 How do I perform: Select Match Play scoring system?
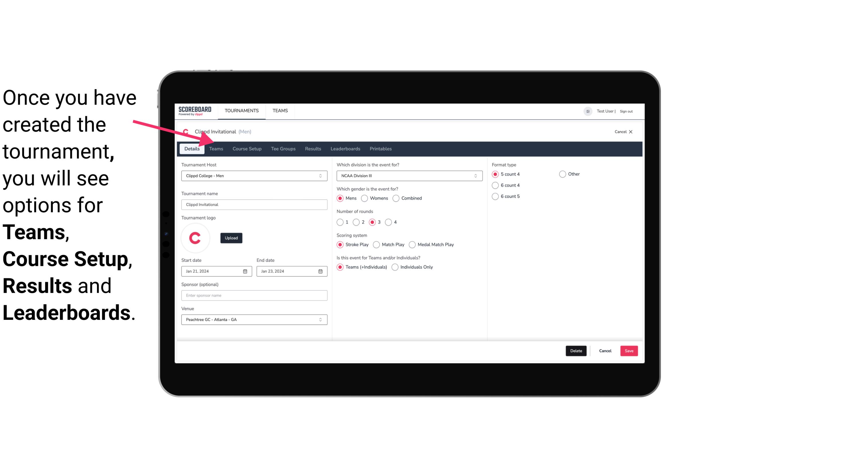pyautogui.click(x=377, y=244)
